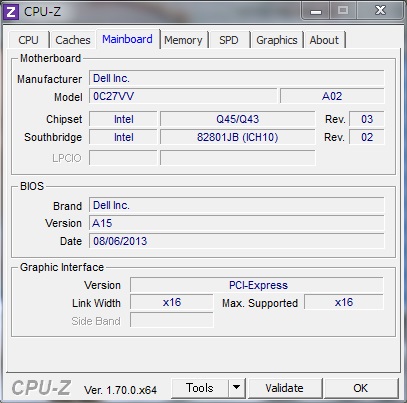The image size is (407, 403).
Task: Select the Mainboard tab
Action: coord(127,39)
